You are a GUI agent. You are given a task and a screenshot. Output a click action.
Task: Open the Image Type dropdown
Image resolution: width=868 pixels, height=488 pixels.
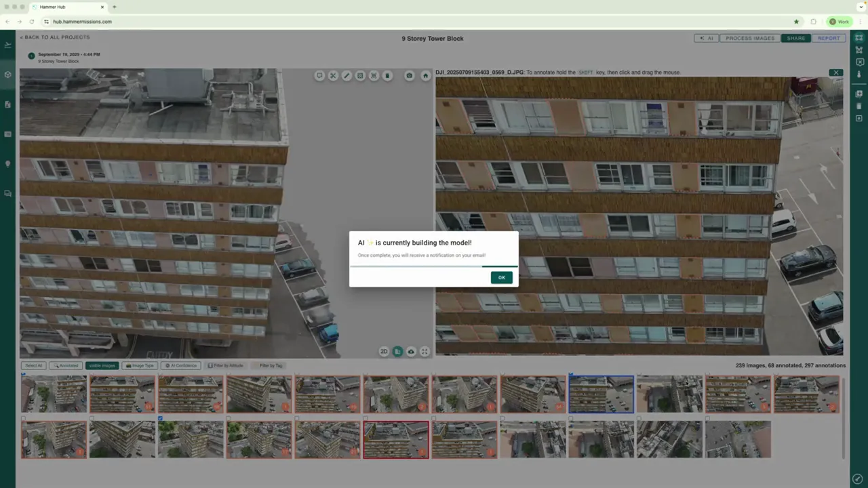[x=140, y=365]
